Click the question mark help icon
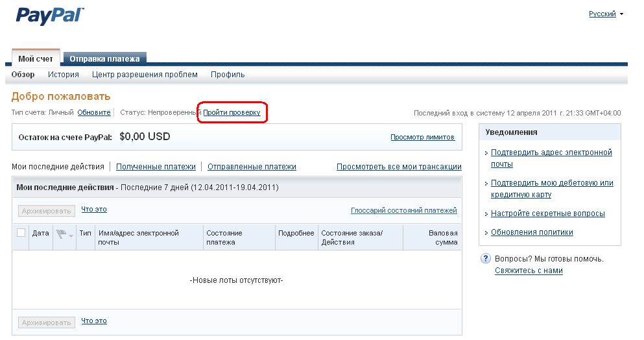This screenshot has height=340, width=644. [x=486, y=259]
